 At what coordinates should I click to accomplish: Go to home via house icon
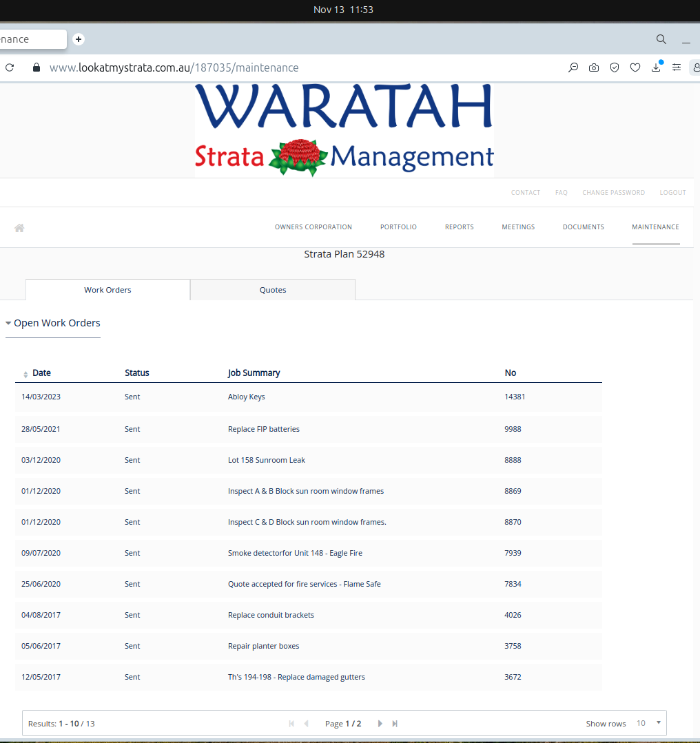click(19, 228)
